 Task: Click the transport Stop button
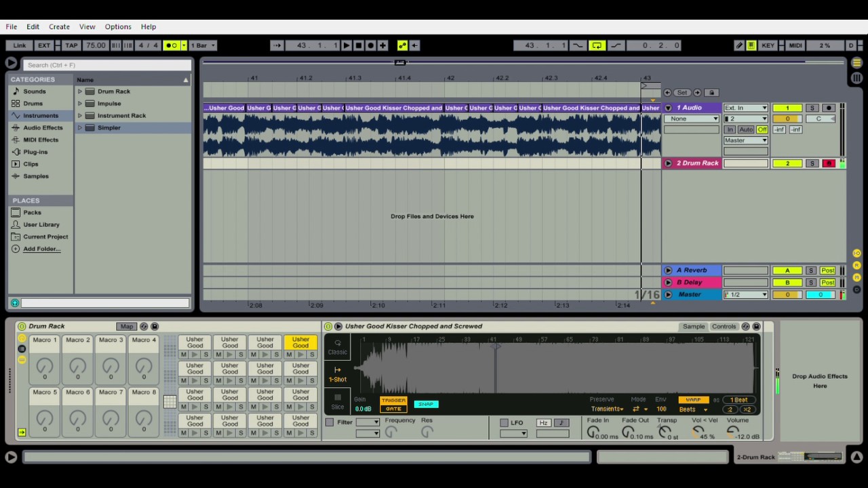(x=359, y=45)
